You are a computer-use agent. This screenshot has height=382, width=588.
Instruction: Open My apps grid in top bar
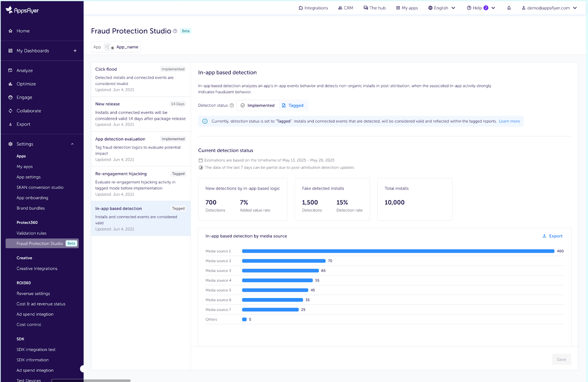pyautogui.click(x=407, y=8)
